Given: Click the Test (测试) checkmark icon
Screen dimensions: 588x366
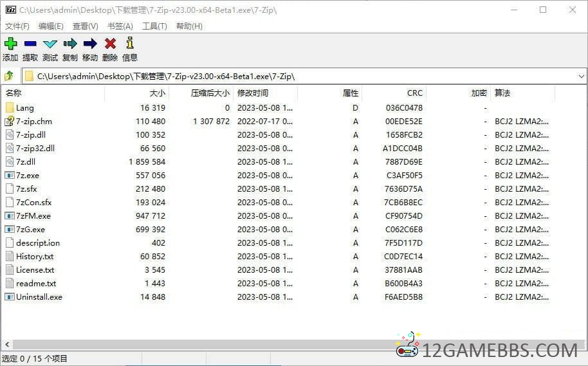Looking at the screenshot, I should [50, 44].
